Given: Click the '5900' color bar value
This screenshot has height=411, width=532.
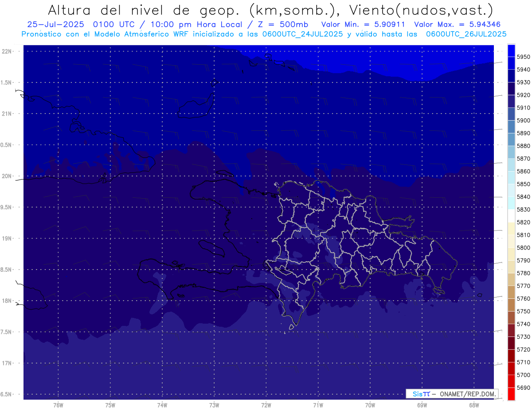Looking at the screenshot, I should coord(523,120).
